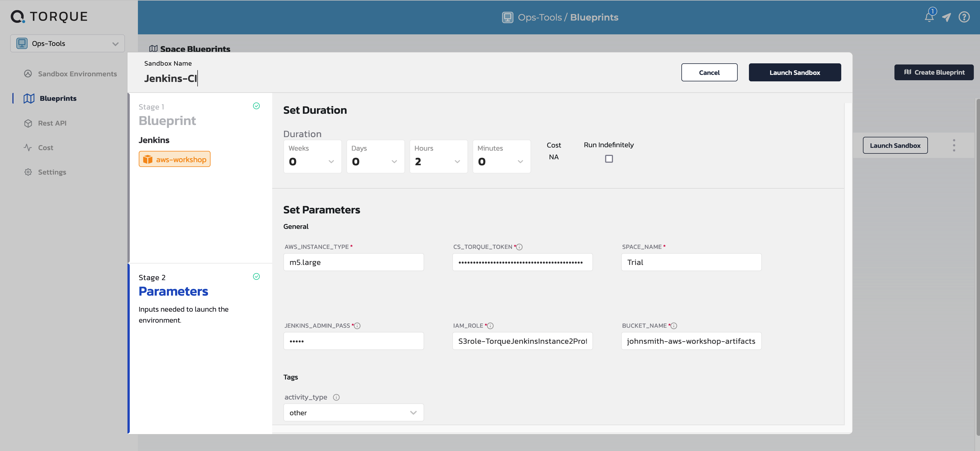Click BUCKET_NAME info icon
980x451 pixels.
[674, 325]
